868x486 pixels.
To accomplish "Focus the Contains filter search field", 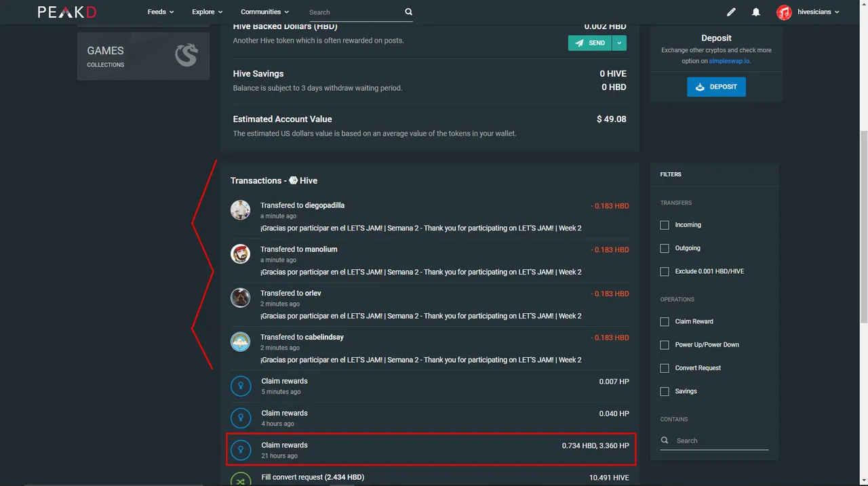I will 722,441.
